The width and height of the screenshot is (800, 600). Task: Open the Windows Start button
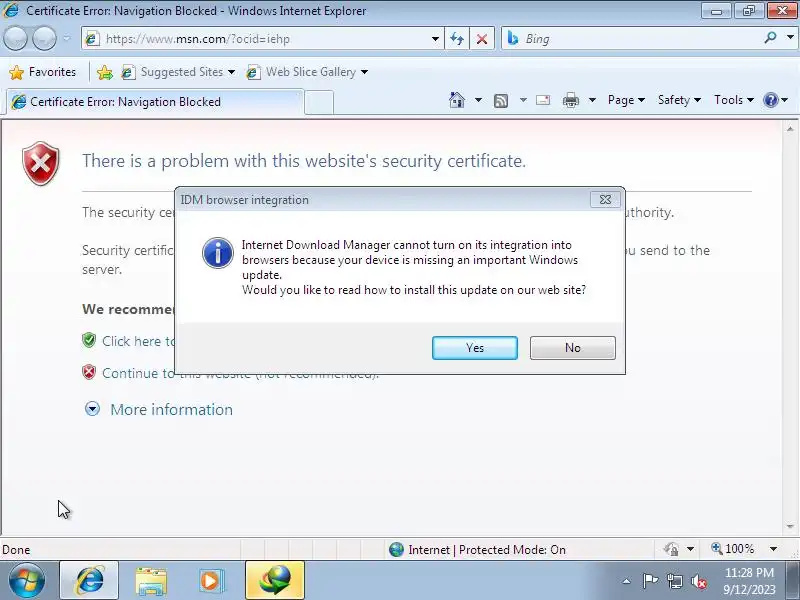click(x=27, y=581)
